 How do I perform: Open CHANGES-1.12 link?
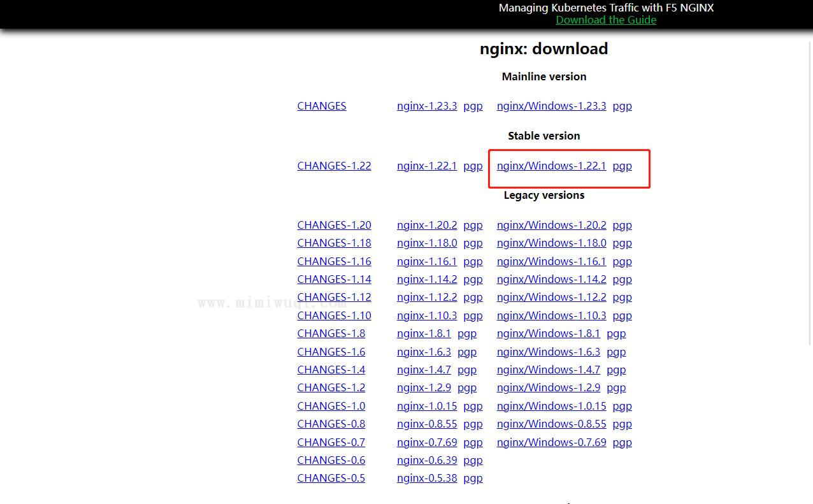coord(334,297)
